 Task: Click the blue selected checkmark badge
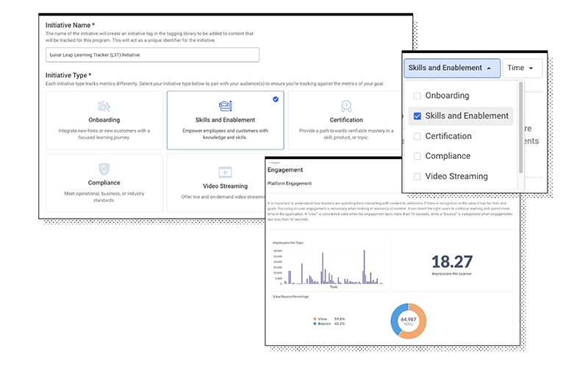pos(276,99)
